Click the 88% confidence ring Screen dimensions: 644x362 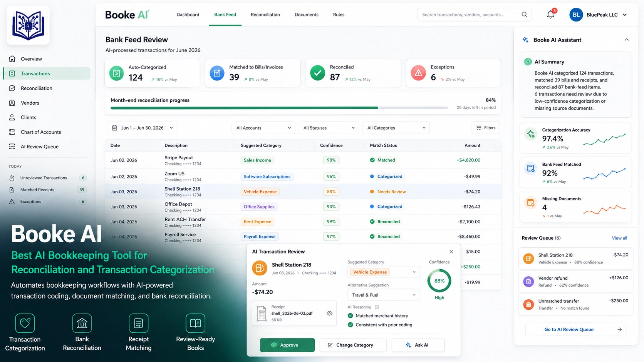439,281
